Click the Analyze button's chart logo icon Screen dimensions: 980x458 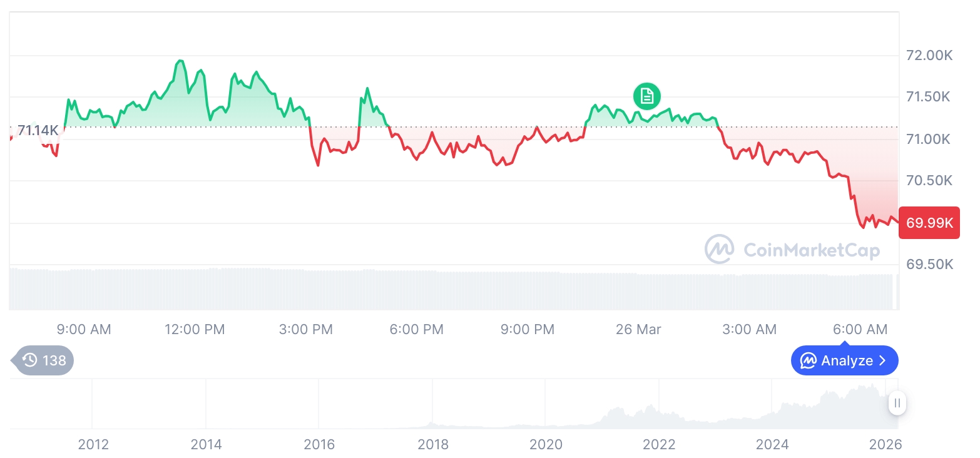point(808,360)
